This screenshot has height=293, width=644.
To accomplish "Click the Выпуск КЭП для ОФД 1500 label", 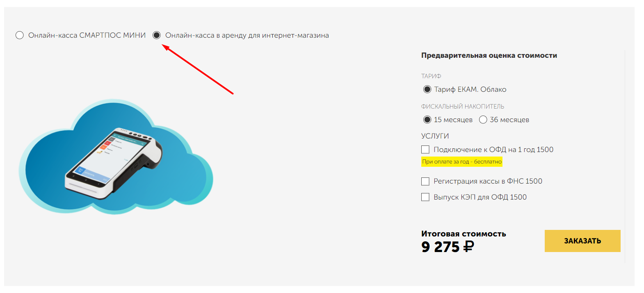I will pos(480,197).
